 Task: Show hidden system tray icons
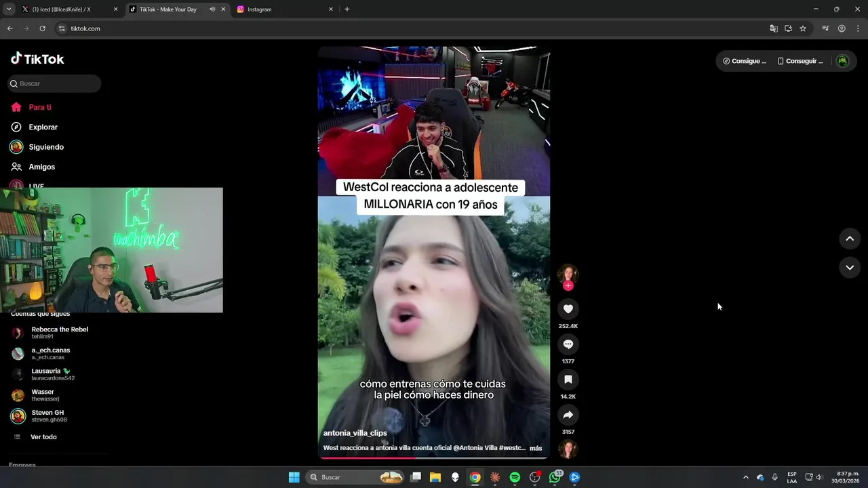[745, 477]
